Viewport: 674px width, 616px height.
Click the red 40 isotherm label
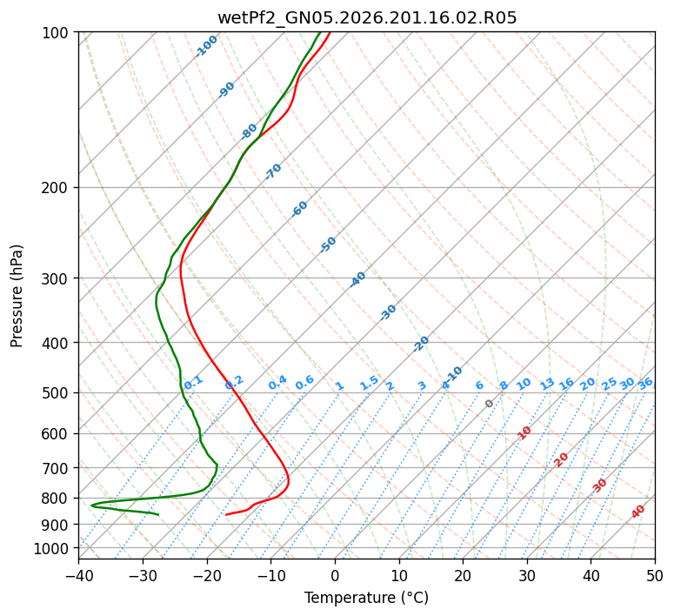pos(638,512)
